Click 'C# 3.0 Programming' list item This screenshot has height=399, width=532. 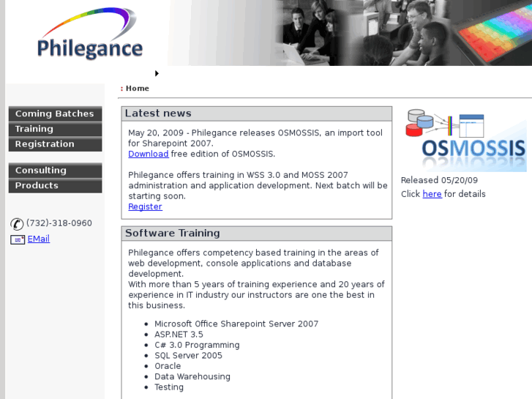coord(197,345)
